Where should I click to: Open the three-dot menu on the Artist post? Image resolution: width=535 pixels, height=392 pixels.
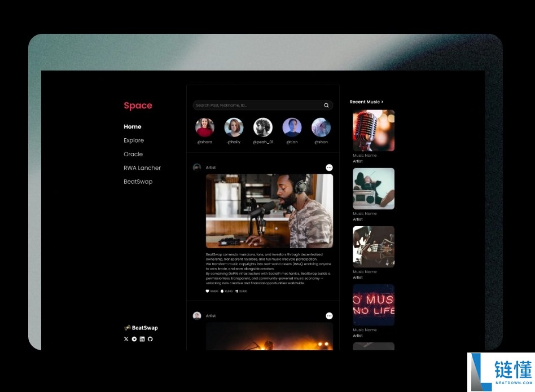(x=329, y=167)
